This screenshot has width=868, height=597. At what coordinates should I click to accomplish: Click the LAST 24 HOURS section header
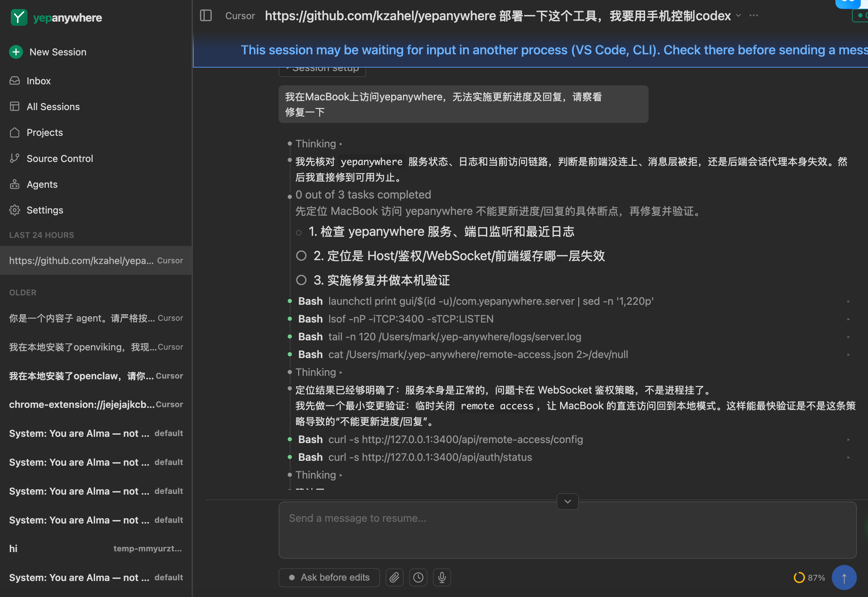[41, 235]
